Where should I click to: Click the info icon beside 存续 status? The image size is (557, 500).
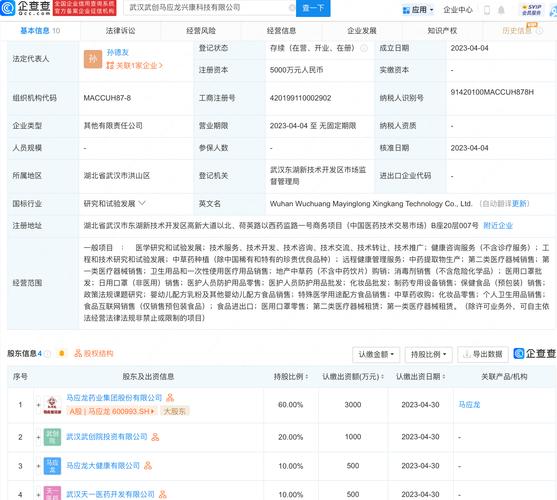(364, 48)
